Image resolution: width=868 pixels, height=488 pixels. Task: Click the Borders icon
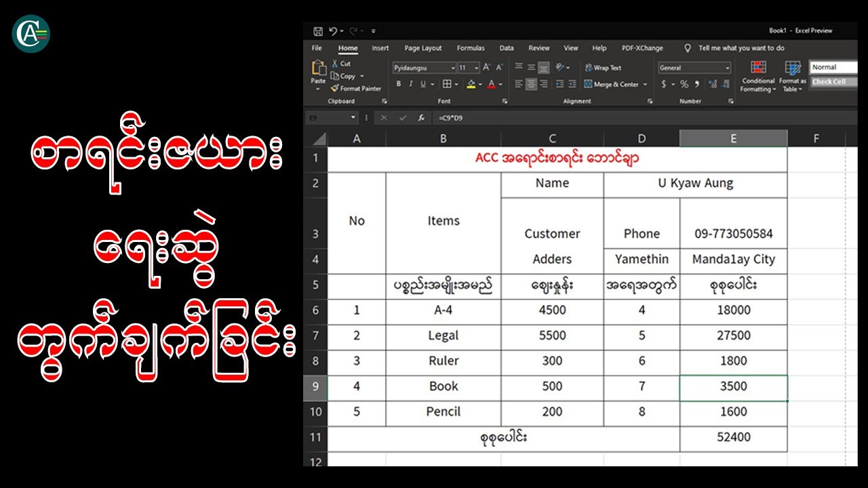(x=446, y=84)
